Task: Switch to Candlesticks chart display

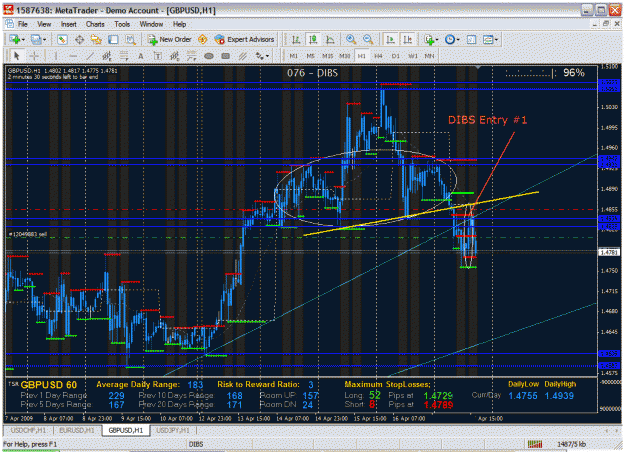Action: (313, 39)
